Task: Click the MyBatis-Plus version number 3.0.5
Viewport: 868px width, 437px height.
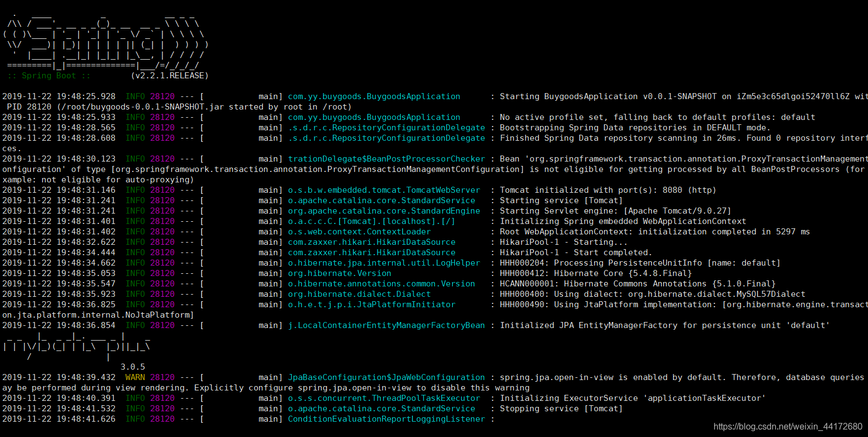Action: pos(133,367)
